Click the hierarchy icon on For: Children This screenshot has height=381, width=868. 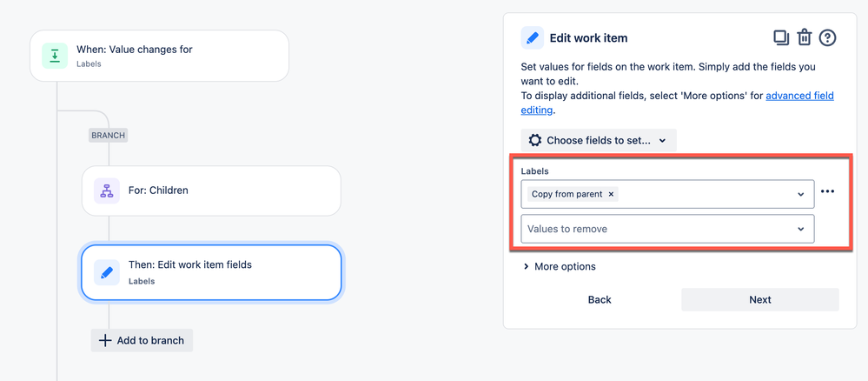tap(107, 190)
